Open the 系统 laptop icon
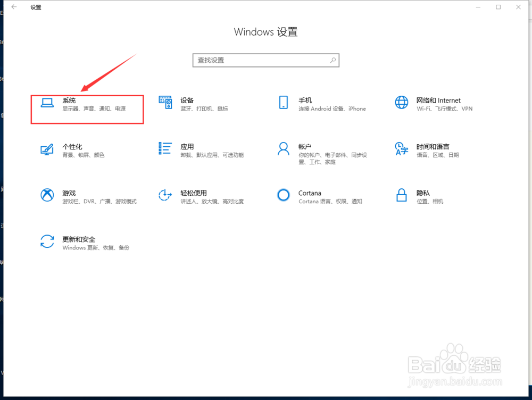Screen dimensions: 532x400 [47, 103]
